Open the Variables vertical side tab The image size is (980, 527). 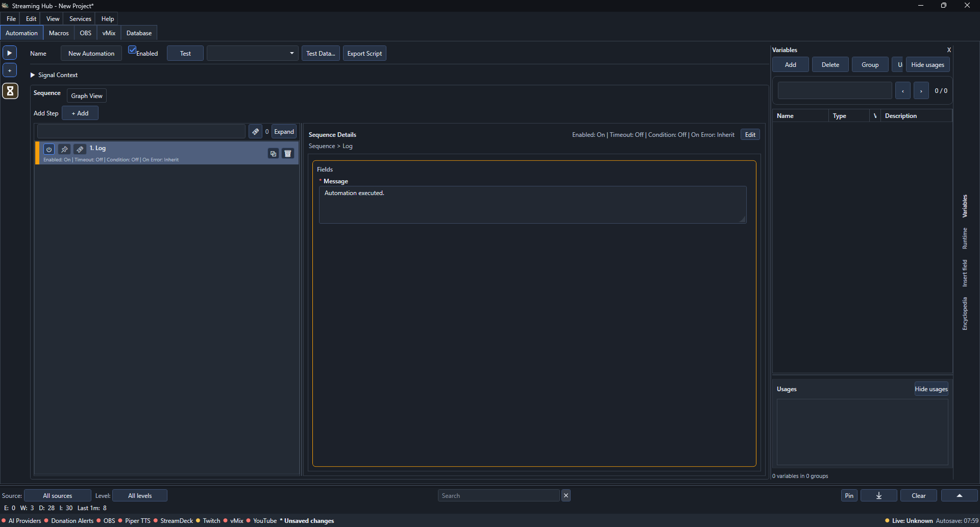[x=965, y=206]
